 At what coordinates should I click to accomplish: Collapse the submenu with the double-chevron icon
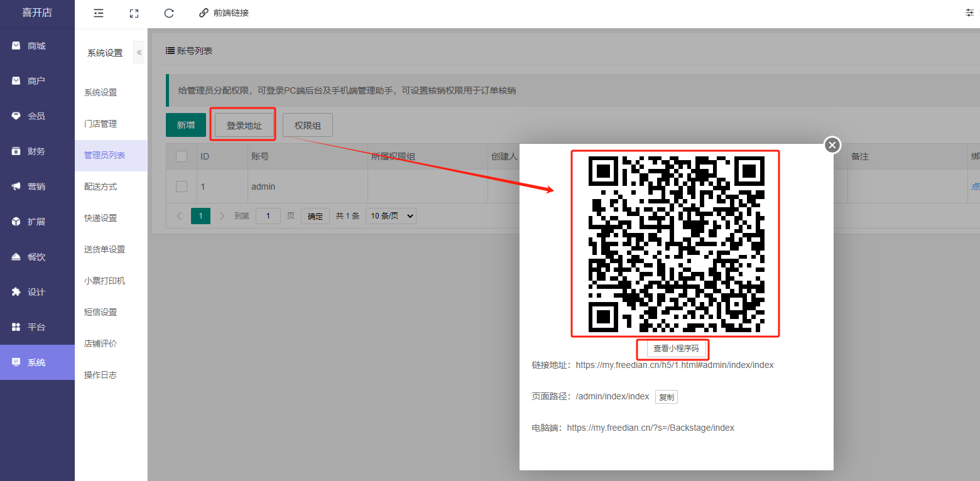pos(139,53)
